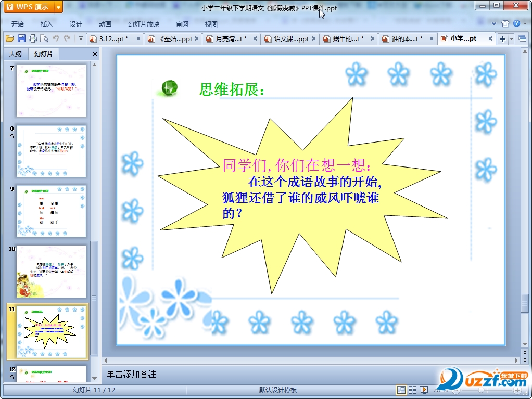Open the 插入 ribbon tab
The height and width of the screenshot is (399, 532).
point(47,24)
